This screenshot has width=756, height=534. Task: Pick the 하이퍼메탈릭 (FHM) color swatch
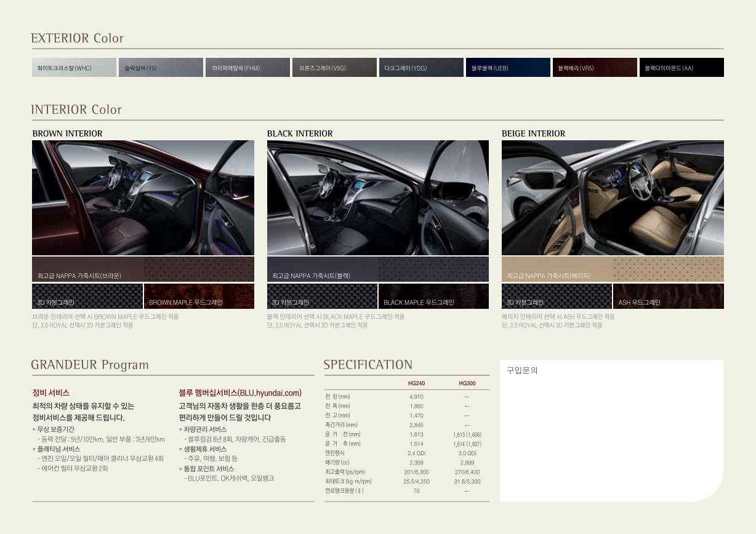[247, 68]
